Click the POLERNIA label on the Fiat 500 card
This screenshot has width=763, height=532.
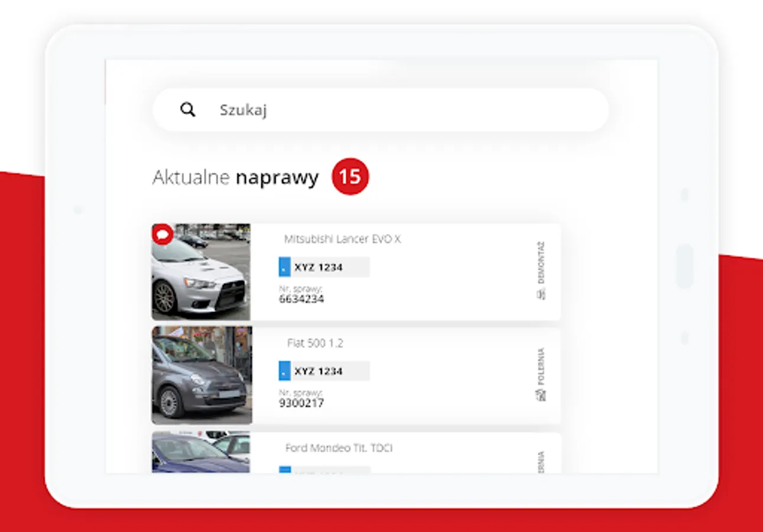tap(541, 367)
